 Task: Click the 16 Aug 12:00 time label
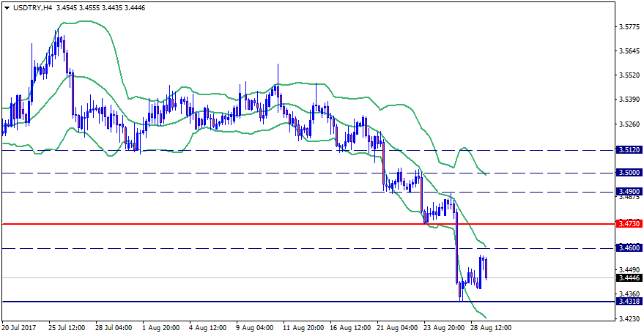coord(349,328)
